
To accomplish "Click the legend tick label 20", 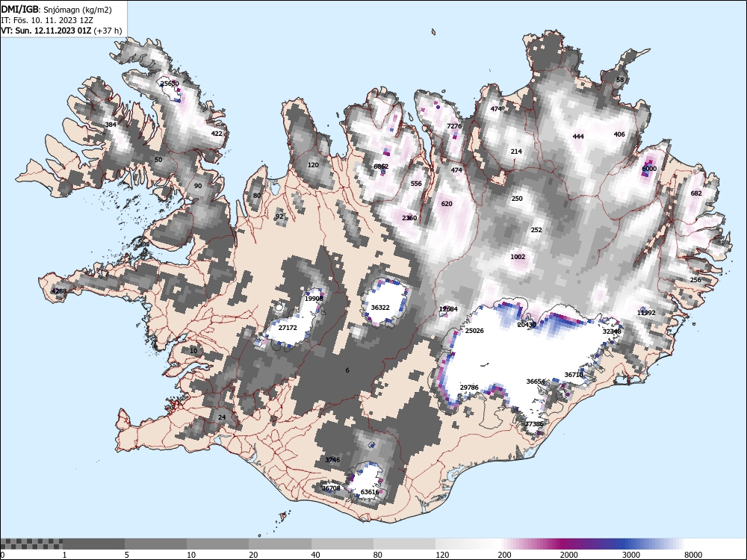I will [x=253, y=555].
